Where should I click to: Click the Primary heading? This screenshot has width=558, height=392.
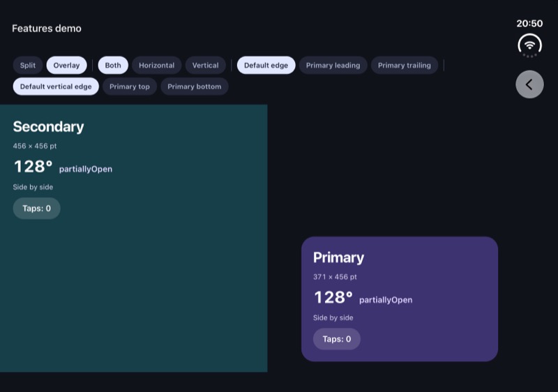coord(338,257)
